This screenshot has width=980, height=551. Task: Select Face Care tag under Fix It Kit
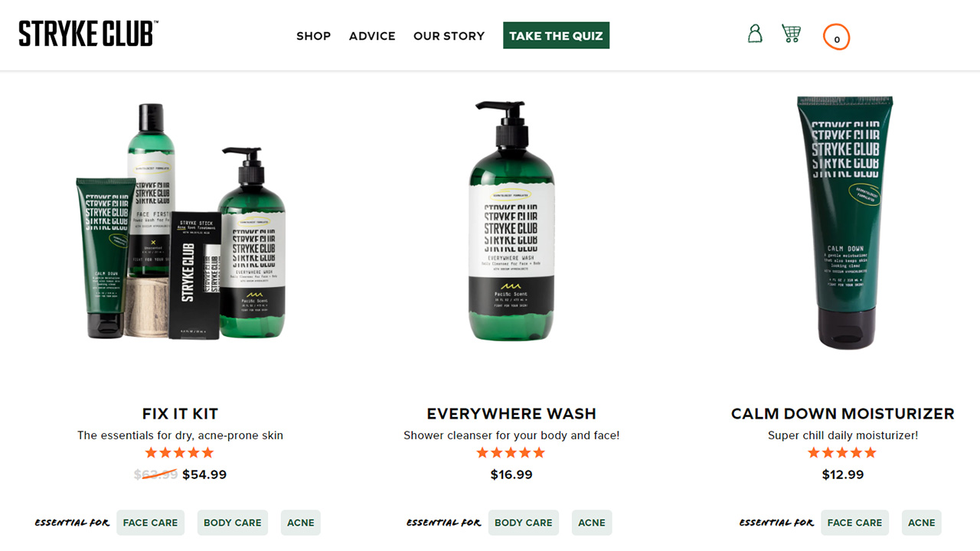(150, 523)
